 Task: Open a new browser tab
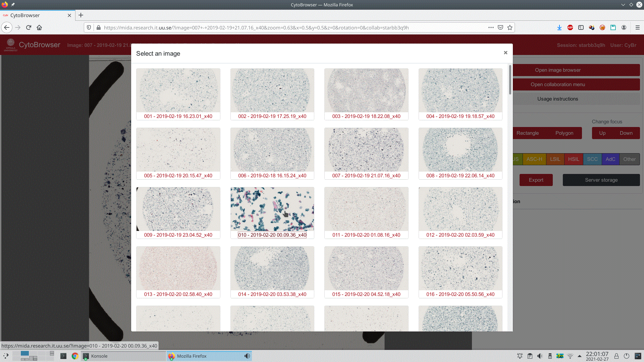click(81, 15)
